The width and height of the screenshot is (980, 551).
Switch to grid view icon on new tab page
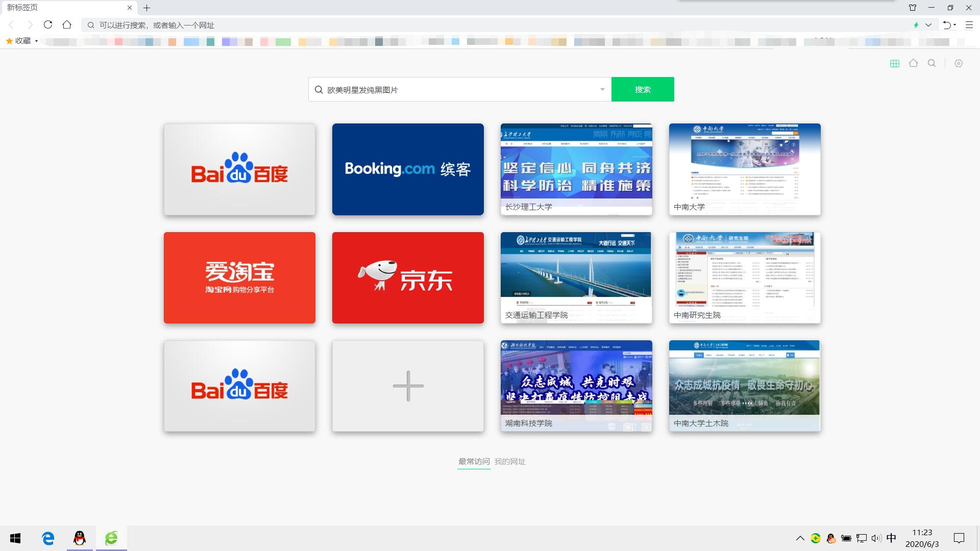click(895, 64)
